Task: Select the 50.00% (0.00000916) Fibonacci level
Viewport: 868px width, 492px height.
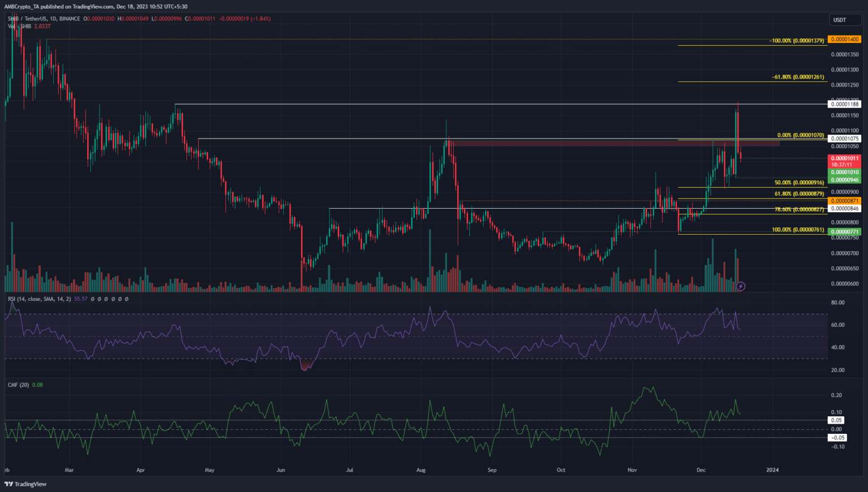Action: (798, 183)
